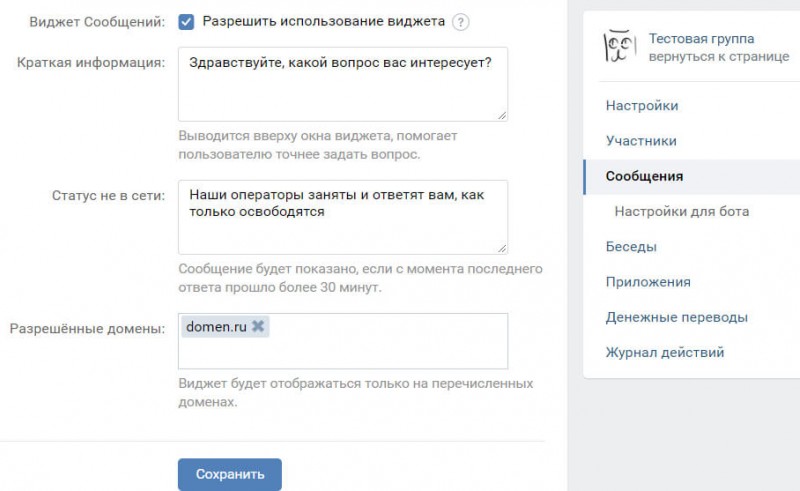Click the widget help question mark icon
Screen dimensions: 800x491
coord(460,22)
